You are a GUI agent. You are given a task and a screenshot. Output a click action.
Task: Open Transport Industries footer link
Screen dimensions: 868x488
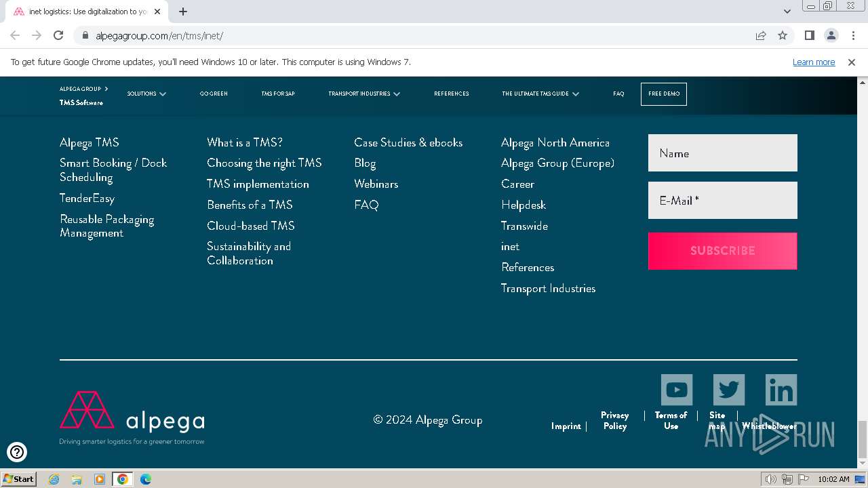[x=548, y=288]
